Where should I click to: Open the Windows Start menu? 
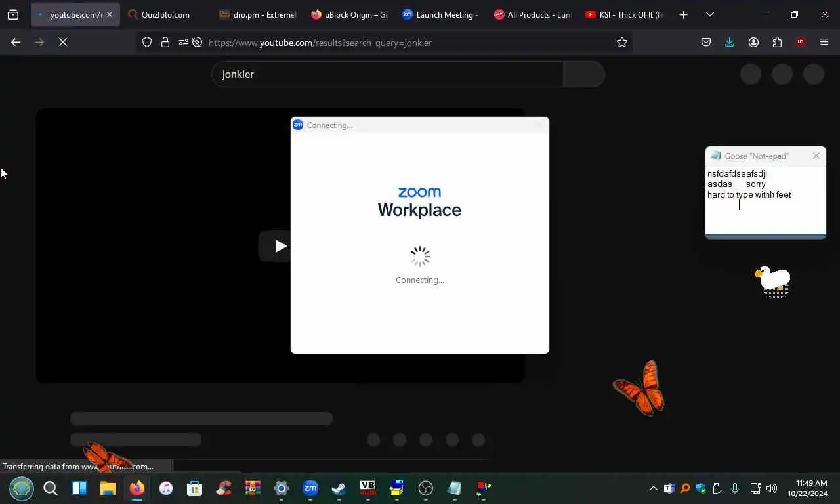pyautogui.click(x=22, y=488)
